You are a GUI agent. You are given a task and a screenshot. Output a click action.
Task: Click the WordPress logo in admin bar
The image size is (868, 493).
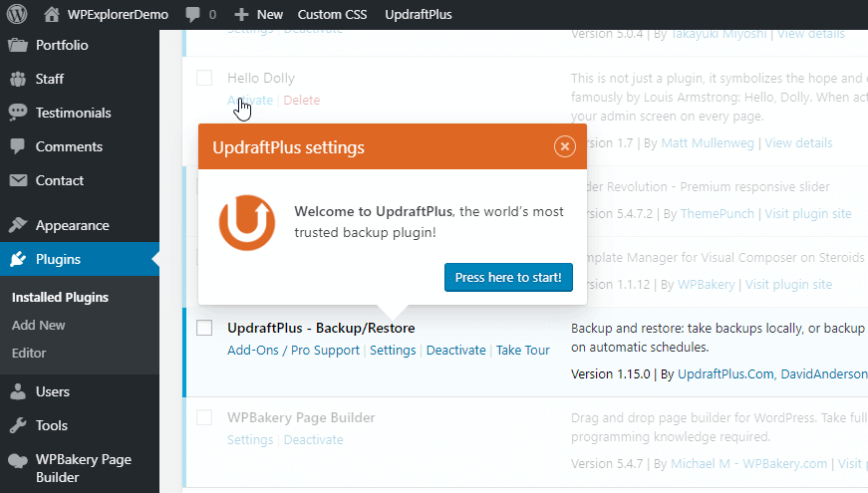(18, 15)
